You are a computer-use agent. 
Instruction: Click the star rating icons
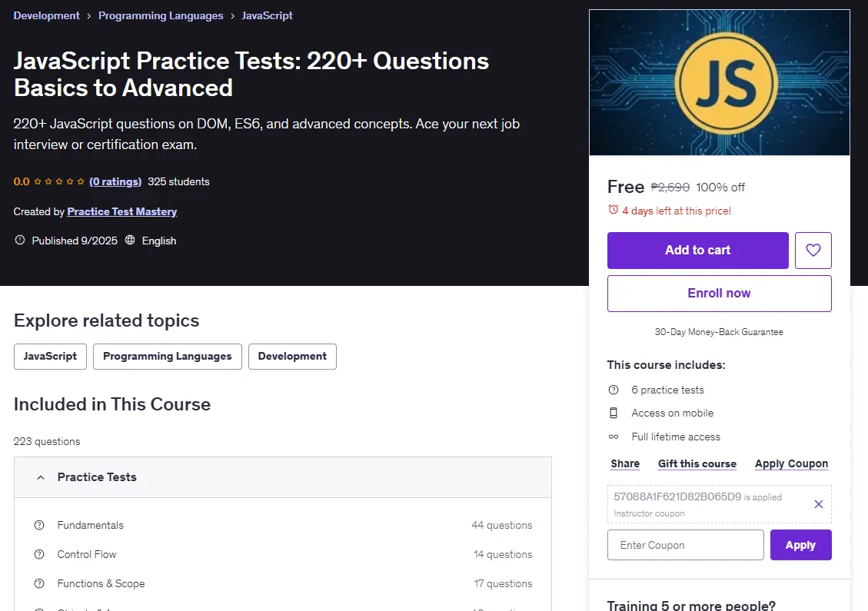pyautogui.click(x=58, y=181)
